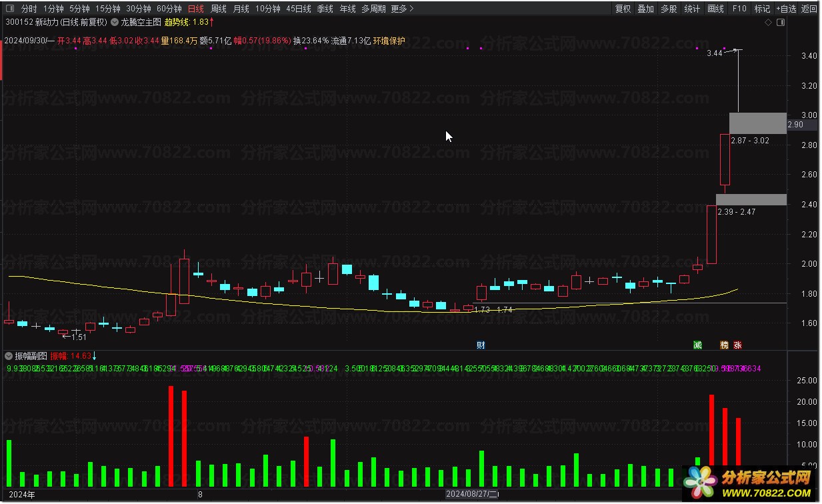The height and width of the screenshot is (504, 822).
Task: Open the 复权 adjustment menu
Action: tap(623, 9)
